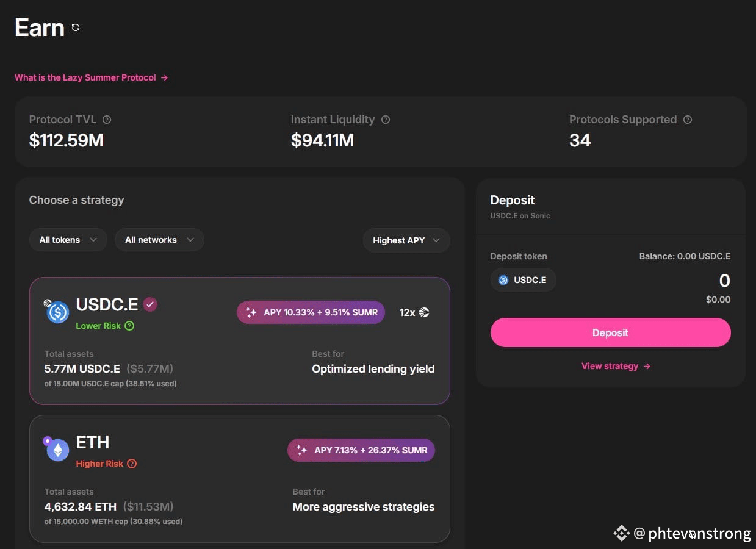The image size is (756, 549).
Task: Click the $0.00 deposit value text
Action: point(718,300)
